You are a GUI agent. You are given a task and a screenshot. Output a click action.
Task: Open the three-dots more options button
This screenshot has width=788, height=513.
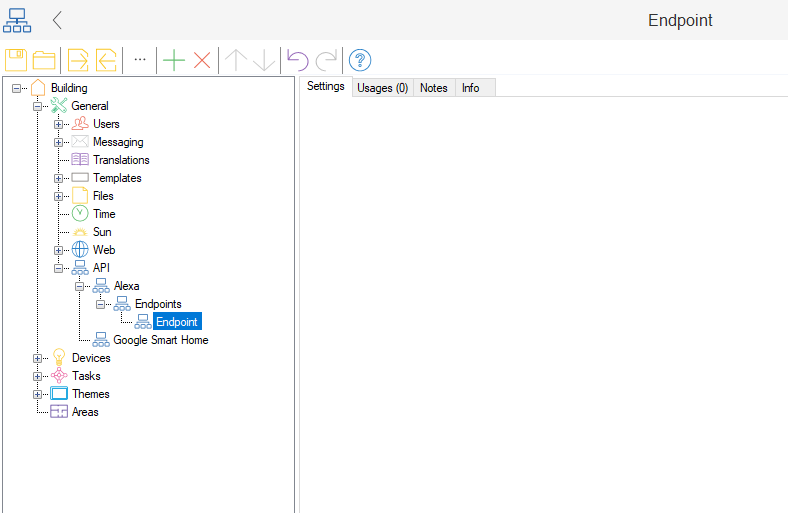140,60
